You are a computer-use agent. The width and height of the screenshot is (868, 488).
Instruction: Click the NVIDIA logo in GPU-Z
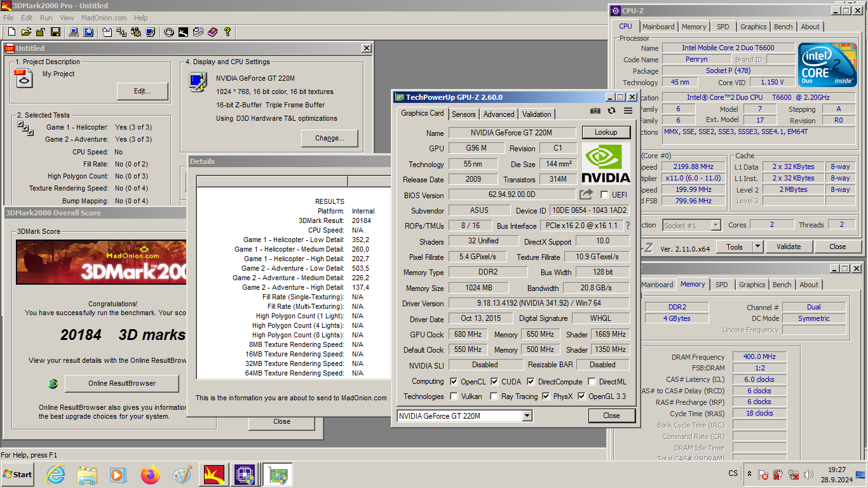click(x=606, y=163)
